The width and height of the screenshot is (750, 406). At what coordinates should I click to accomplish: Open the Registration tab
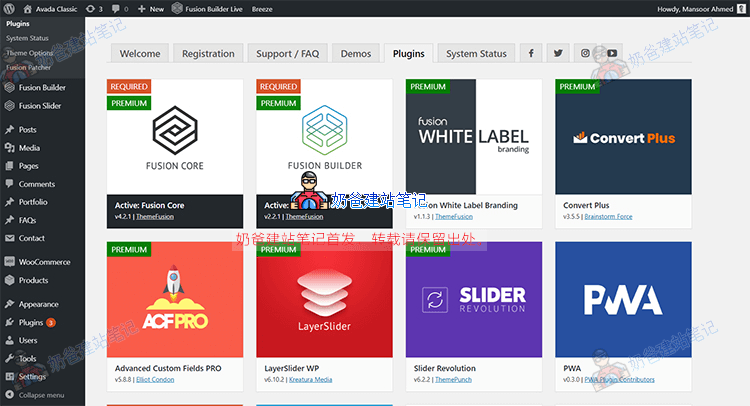pos(208,53)
